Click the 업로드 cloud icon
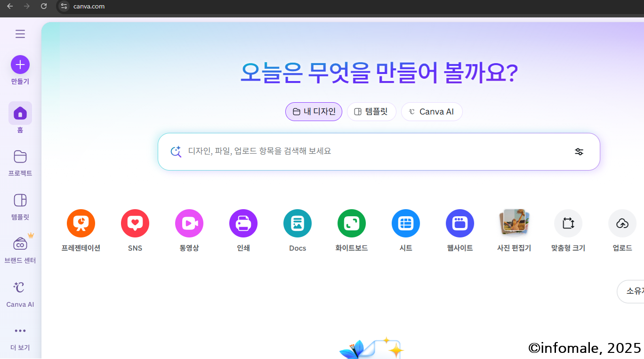 (x=622, y=223)
